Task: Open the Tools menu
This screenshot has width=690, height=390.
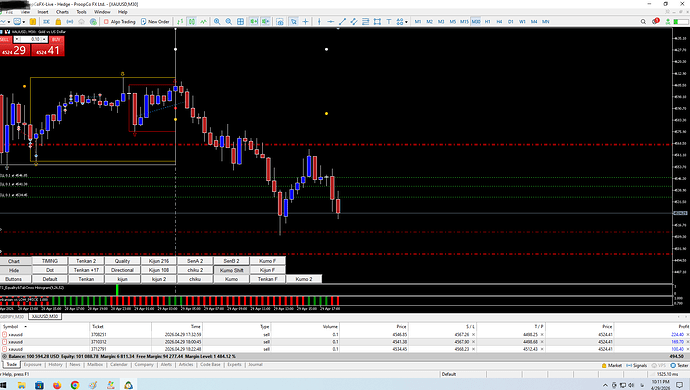Action: click(x=81, y=12)
